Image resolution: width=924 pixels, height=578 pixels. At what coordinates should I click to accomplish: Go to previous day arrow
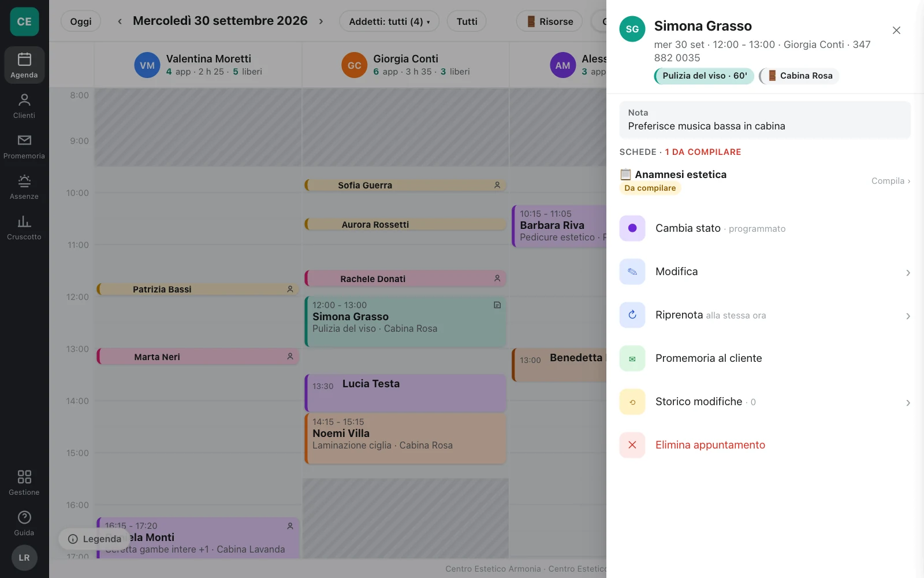tap(120, 21)
